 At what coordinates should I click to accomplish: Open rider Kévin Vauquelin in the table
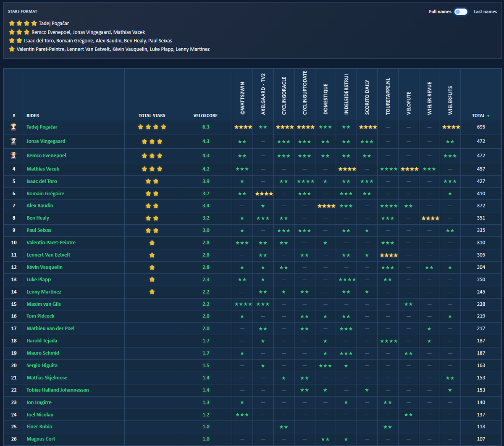coord(45,267)
